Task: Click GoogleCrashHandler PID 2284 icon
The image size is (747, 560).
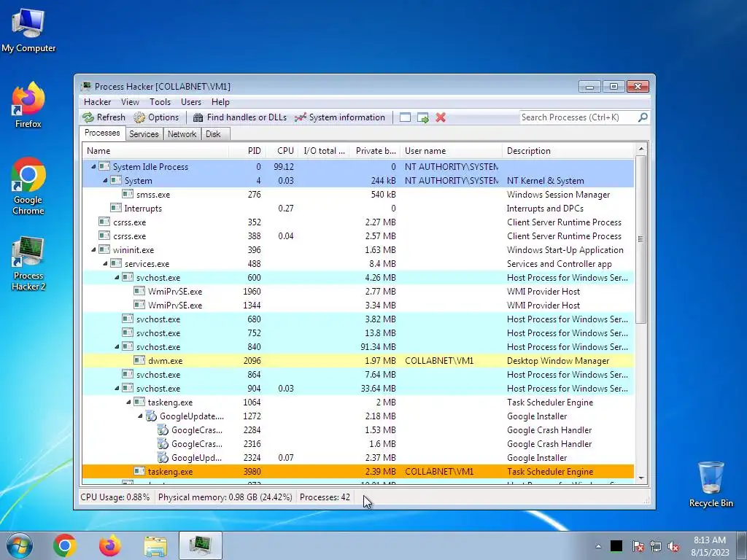Action: point(163,430)
